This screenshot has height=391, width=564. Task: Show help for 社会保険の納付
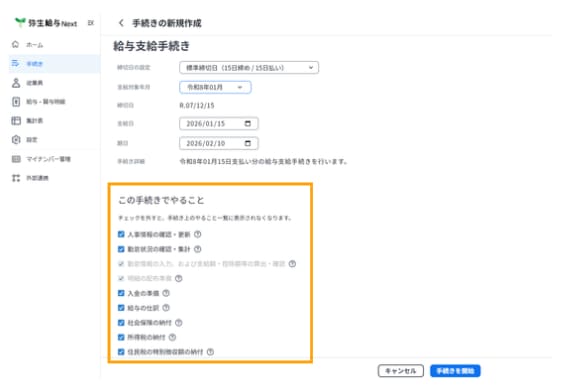[178, 323]
